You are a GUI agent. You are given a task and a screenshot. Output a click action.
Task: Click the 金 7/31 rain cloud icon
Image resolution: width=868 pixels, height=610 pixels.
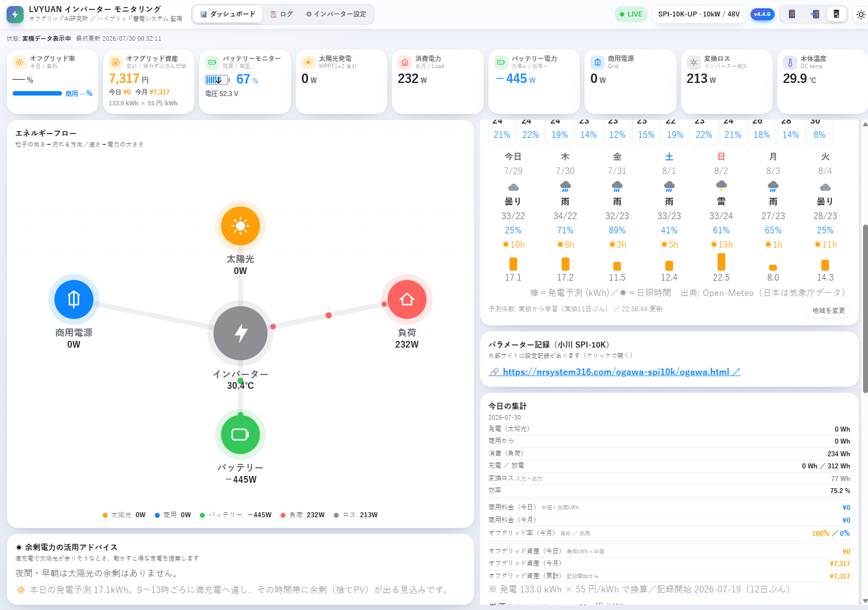tap(617, 186)
